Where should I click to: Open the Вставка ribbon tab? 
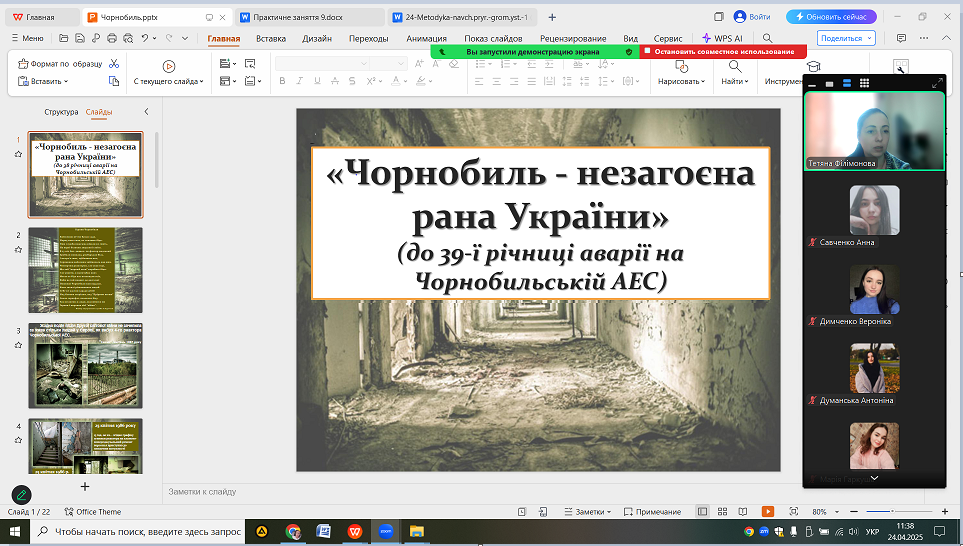point(271,38)
